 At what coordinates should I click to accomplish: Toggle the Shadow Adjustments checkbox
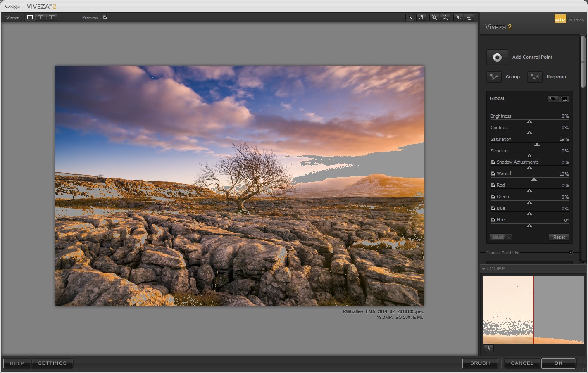click(493, 162)
